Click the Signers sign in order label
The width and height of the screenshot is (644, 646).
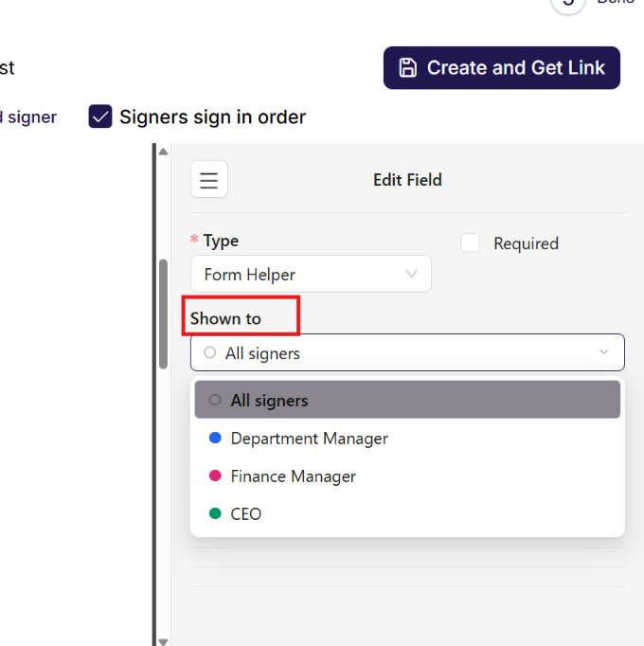(212, 117)
